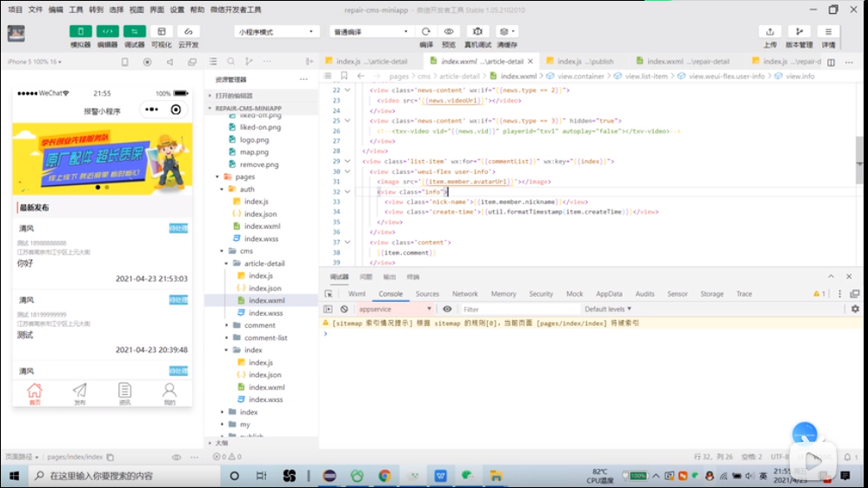Click the preview eye icon
The height and width of the screenshot is (488, 868).
pos(449,31)
